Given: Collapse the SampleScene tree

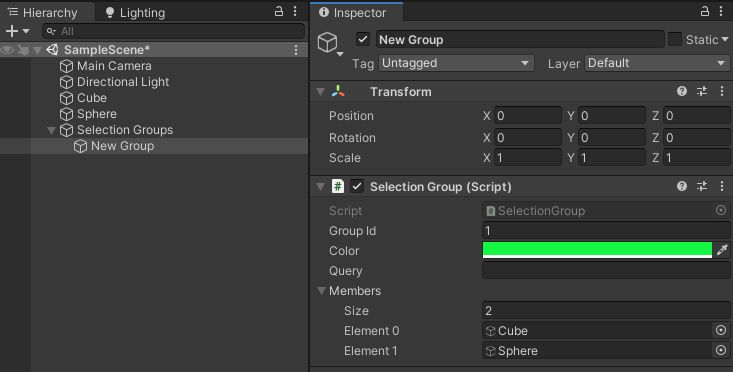Looking at the screenshot, I should 37,50.
